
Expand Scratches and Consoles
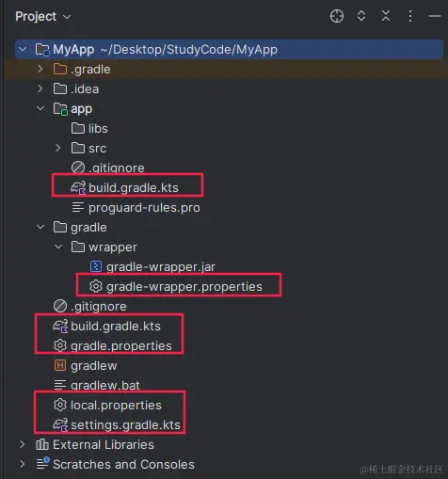coord(23,464)
